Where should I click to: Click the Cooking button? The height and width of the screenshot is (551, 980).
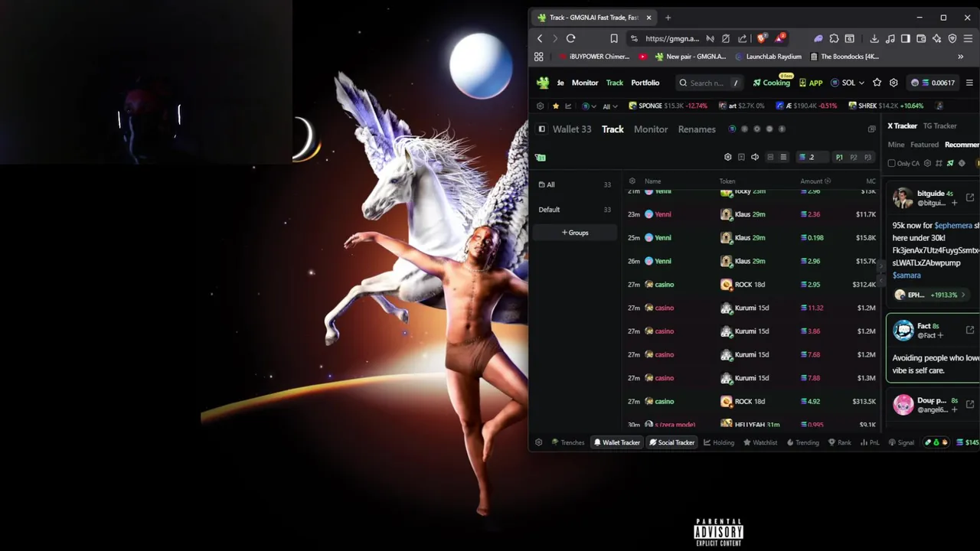pyautogui.click(x=771, y=83)
